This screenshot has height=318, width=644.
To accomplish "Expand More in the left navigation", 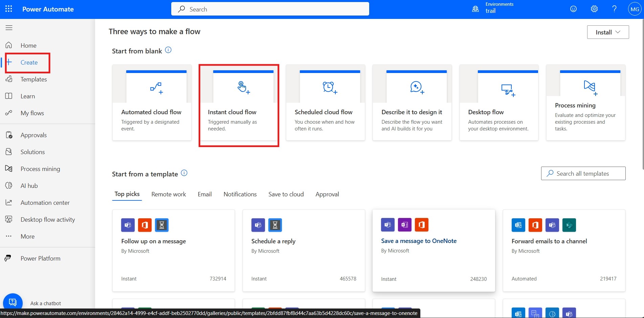I will pyautogui.click(x=27, y=237).
